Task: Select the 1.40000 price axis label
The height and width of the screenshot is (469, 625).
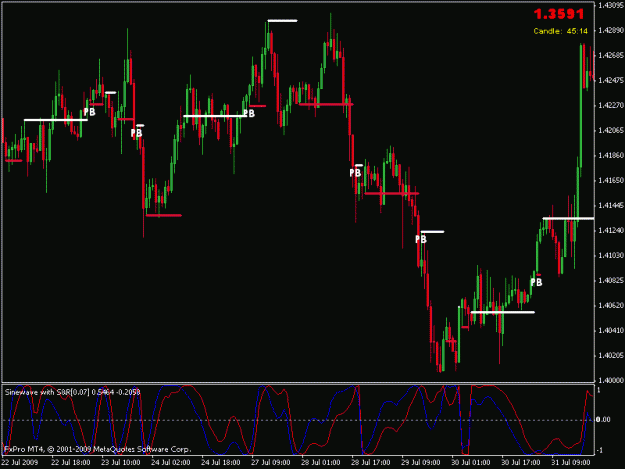Action: tap(610, 381)
